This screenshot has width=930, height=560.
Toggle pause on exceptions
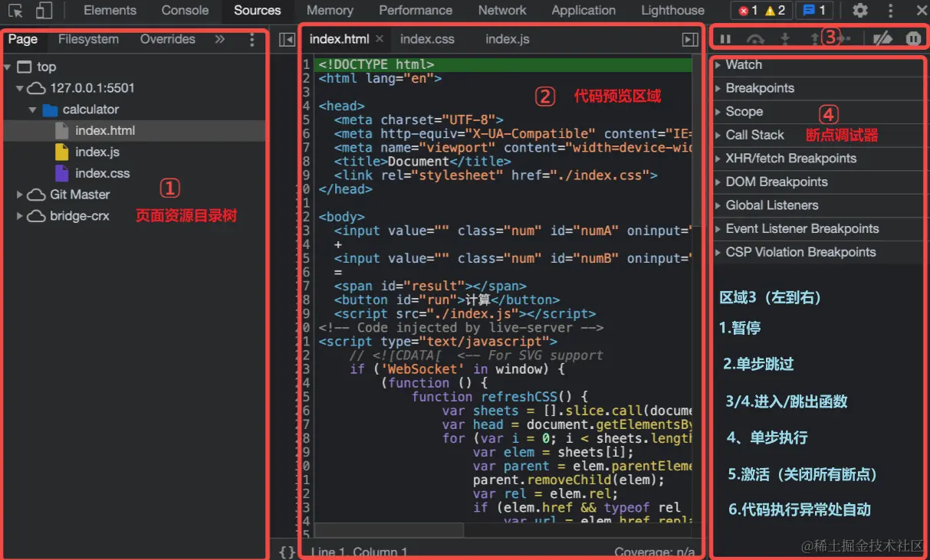(x=913, y=38)
